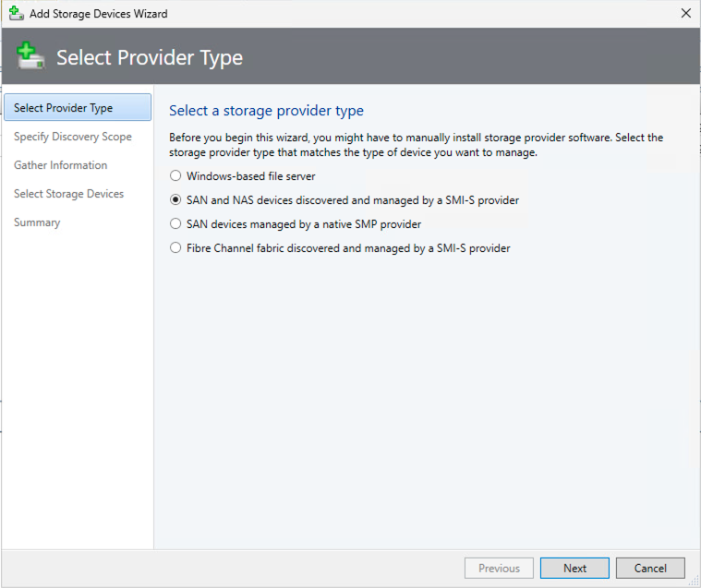The image size is (701, 588).
Task: Click the 'Select Provider Type' banner title
Action: pos(150,57)
